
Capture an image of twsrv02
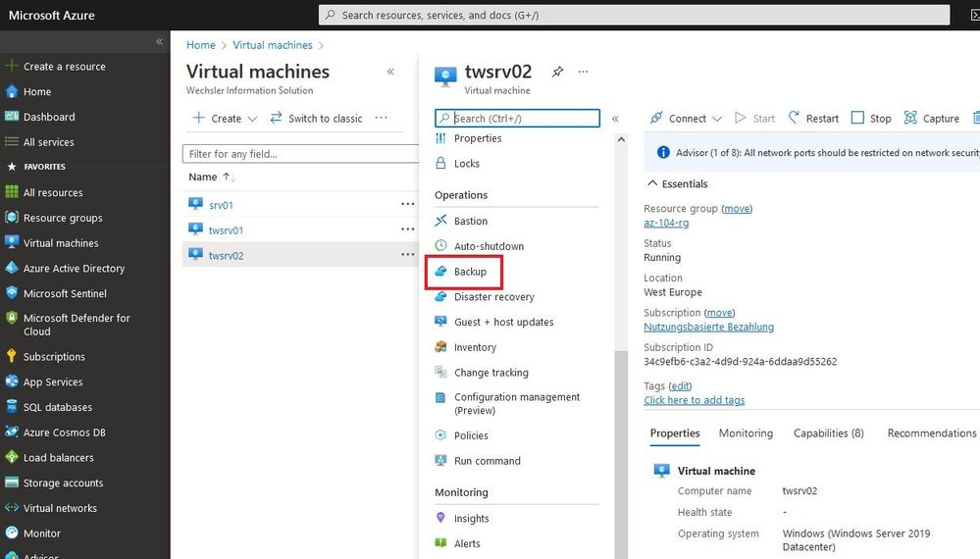tap(931, 118)
